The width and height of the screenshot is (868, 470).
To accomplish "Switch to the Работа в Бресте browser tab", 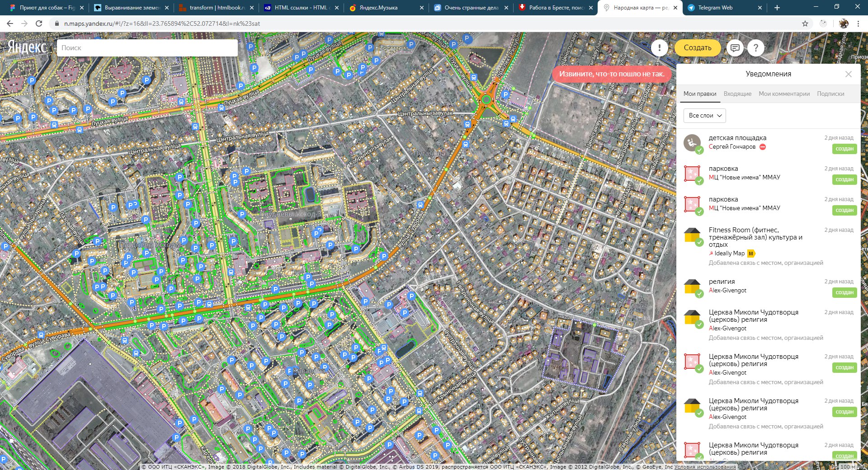I will pos(556,8).
